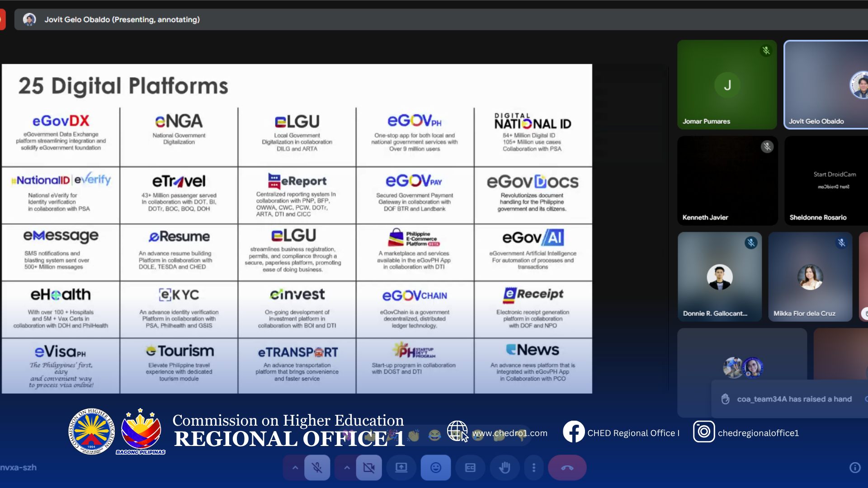Send the laughing-crying face reaction
The height and width of the screenshot is (488, 868).
(434, 436)
